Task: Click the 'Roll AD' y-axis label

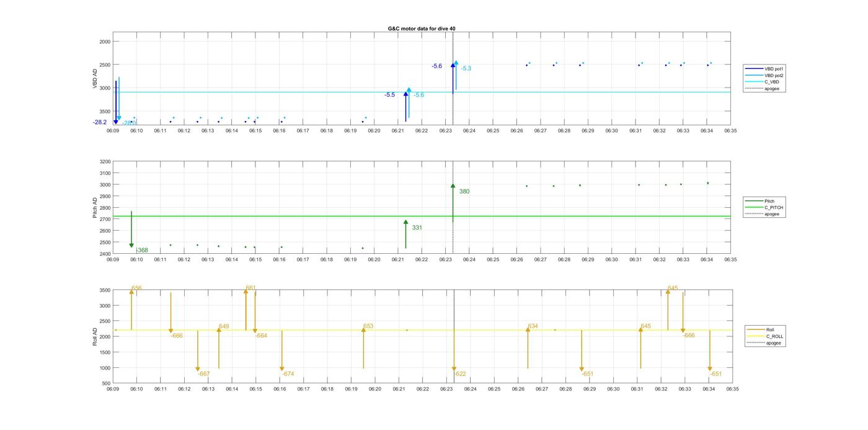Action: pyautogui.click(x=95, y=336)
